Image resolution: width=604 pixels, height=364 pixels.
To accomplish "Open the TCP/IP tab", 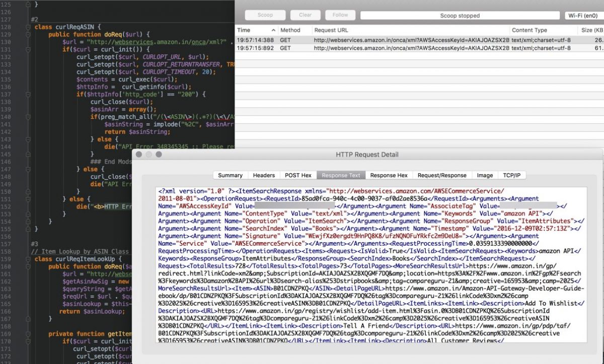I will point(512,175).
